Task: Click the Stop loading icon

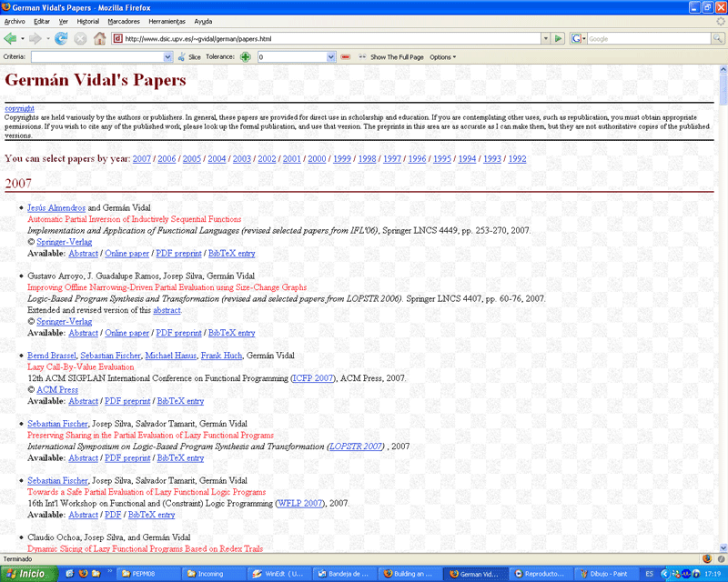Action: tap(80, 38)
